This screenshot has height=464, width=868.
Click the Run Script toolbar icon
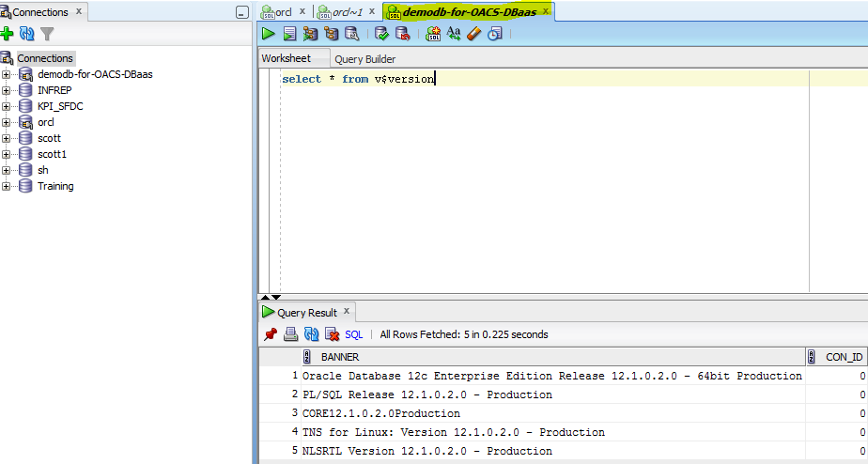point(289,34)
